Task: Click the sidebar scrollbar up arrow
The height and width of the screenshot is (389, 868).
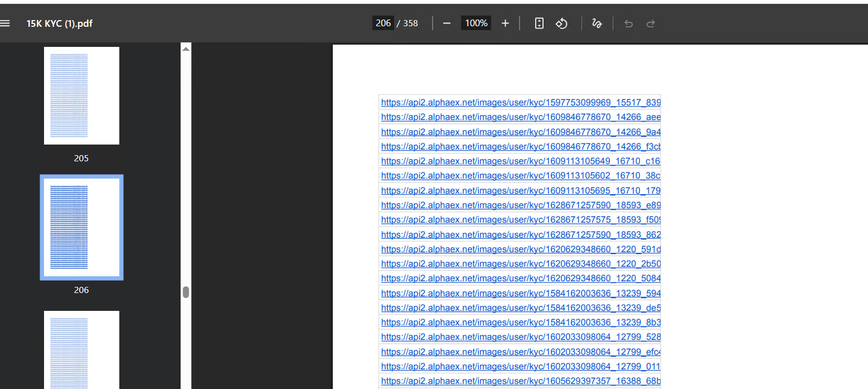Action: (186, 49)
